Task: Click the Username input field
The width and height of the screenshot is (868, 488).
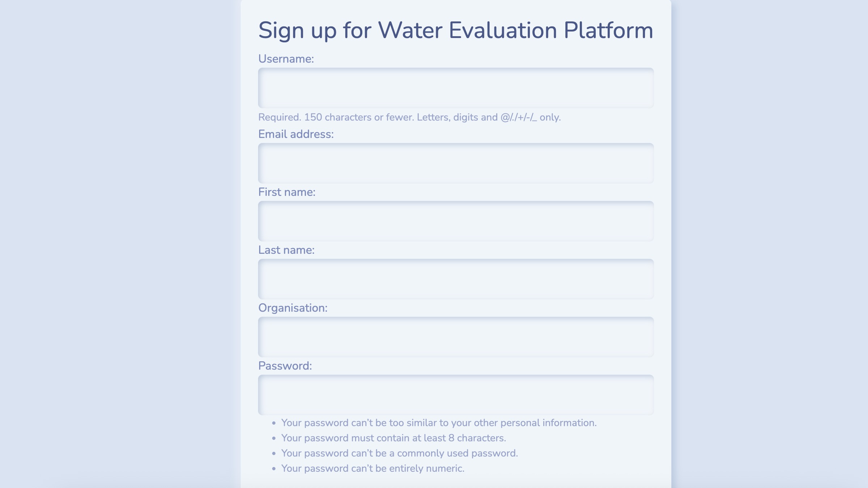Action: [x=456, y=88]
